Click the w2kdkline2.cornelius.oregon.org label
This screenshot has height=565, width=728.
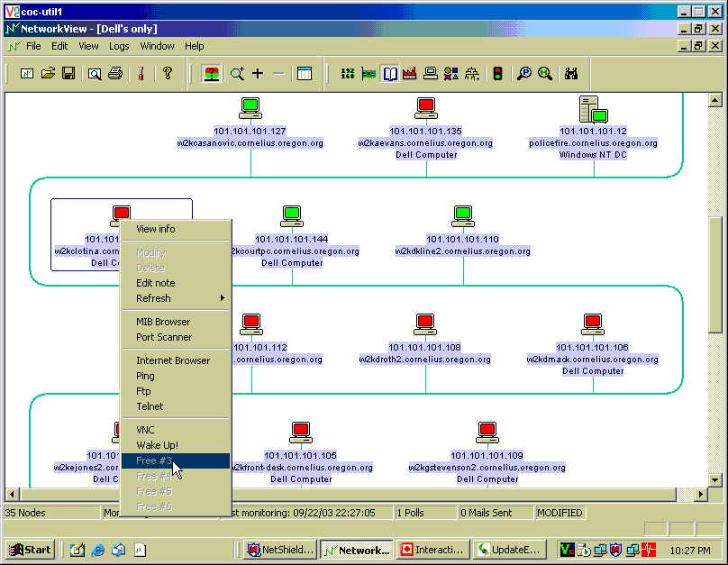(463, 251)
